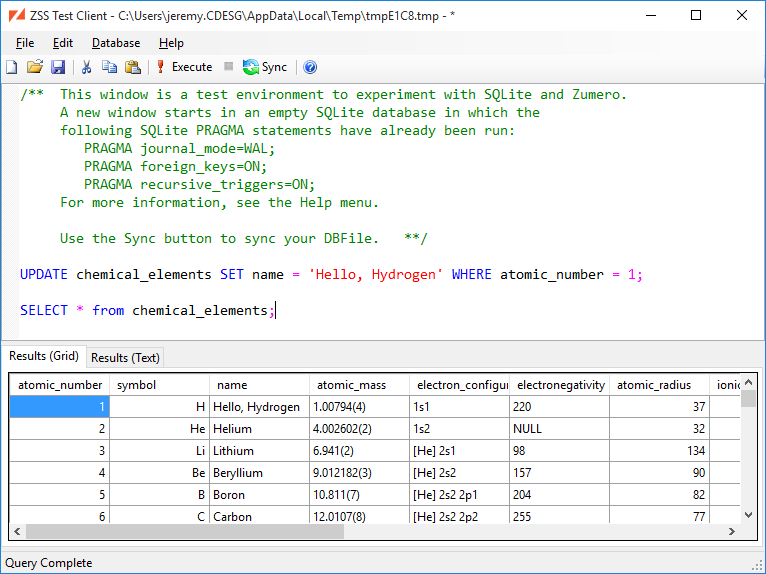766x574 pixels.
Task: Open the Database menu
Action: click(x=116, y=43)
